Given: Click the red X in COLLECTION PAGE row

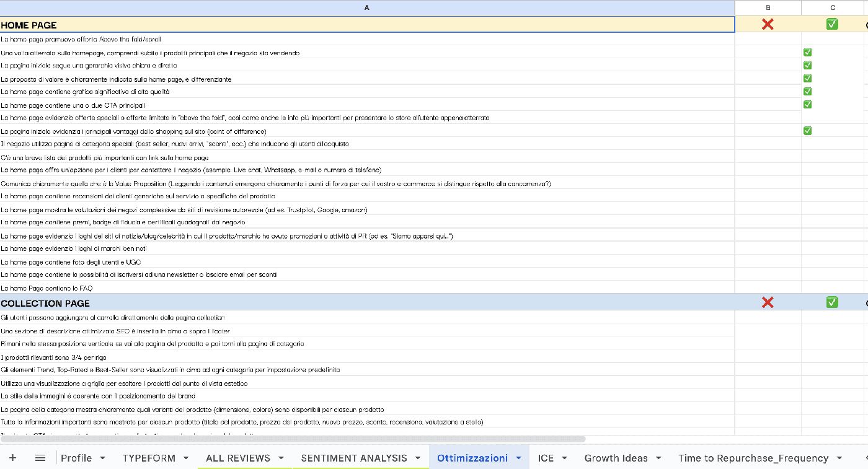Looking at the screenshot, I should pos(768,302).
